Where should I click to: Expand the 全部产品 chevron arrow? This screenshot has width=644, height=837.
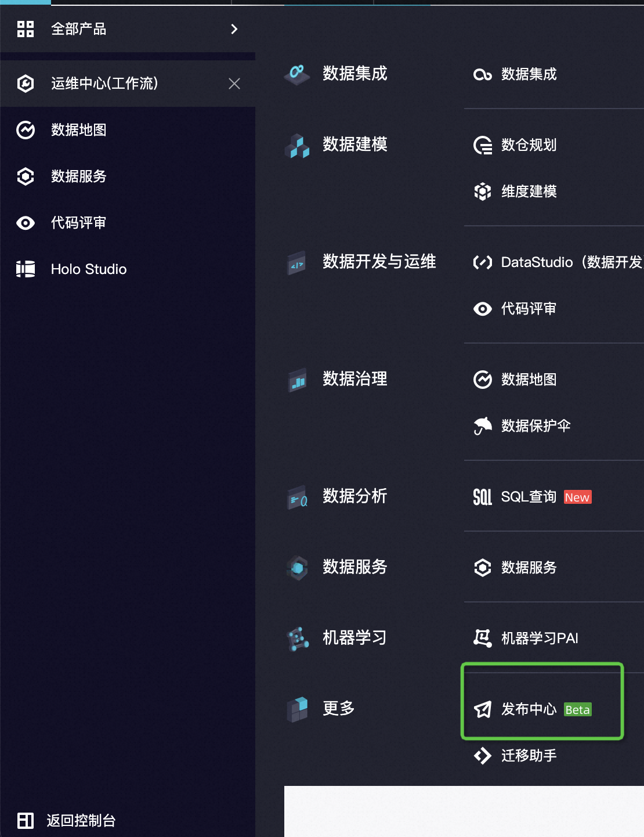click(x=234, y=29)
